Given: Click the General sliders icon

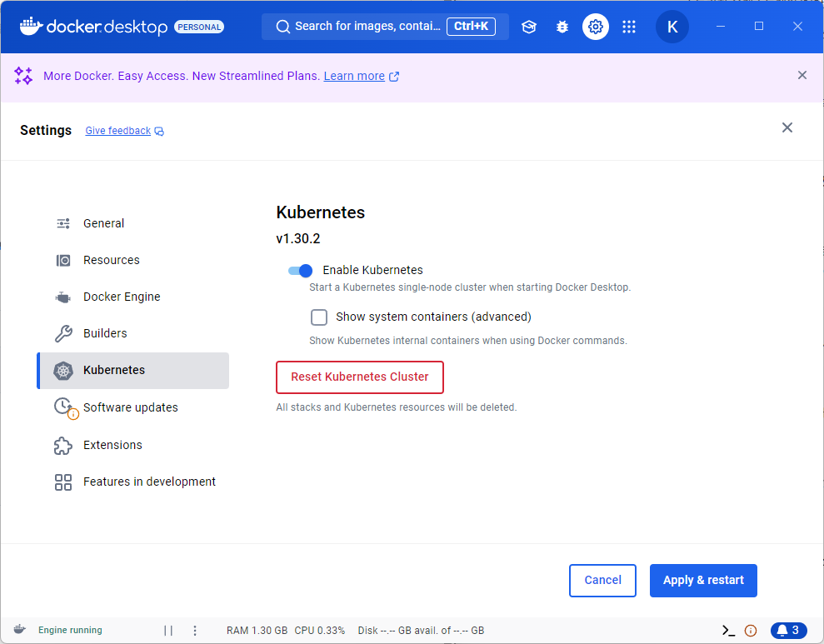Looking at the screenshot, I should coord(63,223).
